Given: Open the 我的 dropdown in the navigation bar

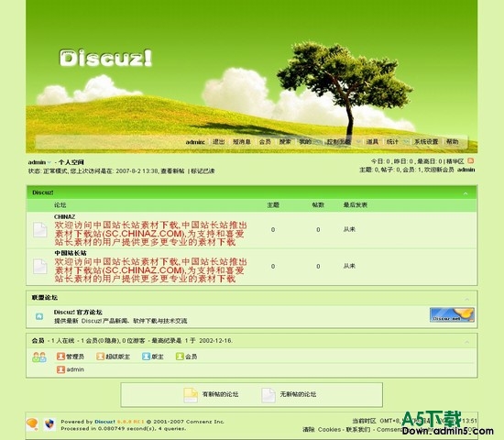Looking at the screenshot, I should coord(318,142).
